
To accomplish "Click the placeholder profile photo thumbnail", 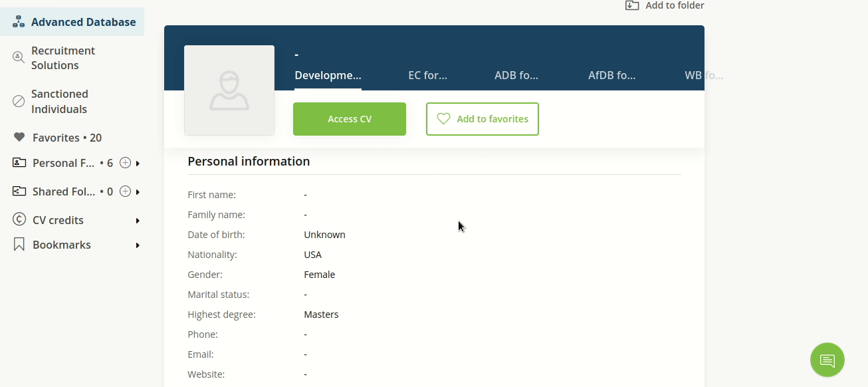I will click(229, 90).
